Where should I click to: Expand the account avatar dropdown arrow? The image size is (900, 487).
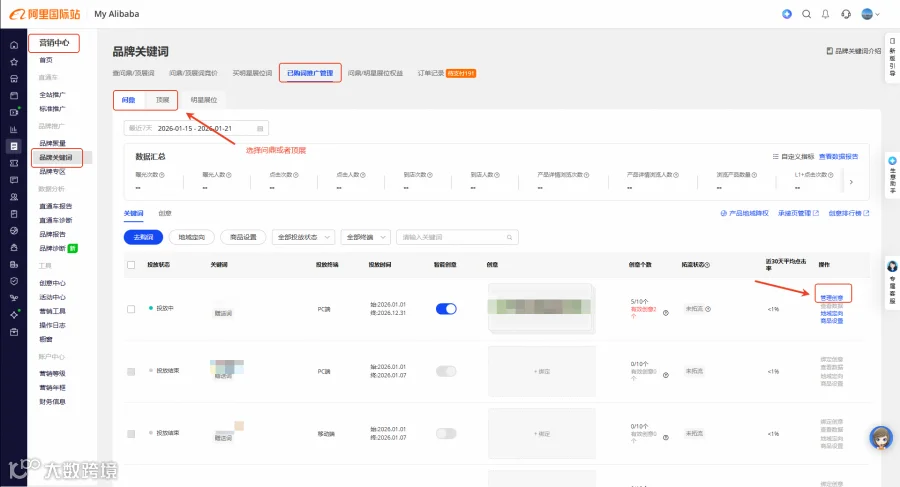[877, 14]
